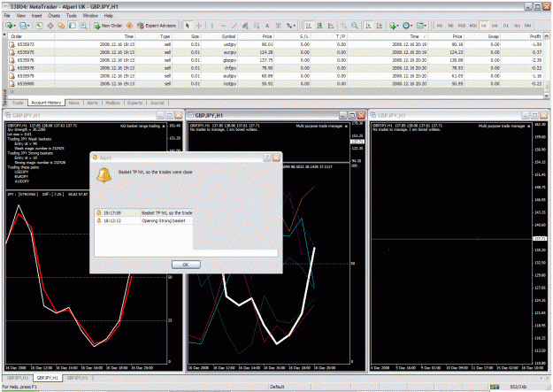Select the H1 timeframe button
This screenshot has width=553, height=392.
[x=483, y=26]
